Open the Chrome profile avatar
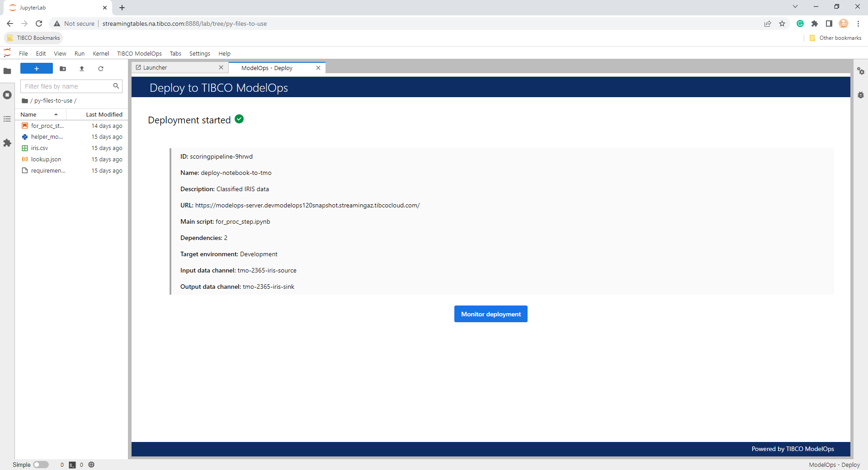 tap(844, 23)
